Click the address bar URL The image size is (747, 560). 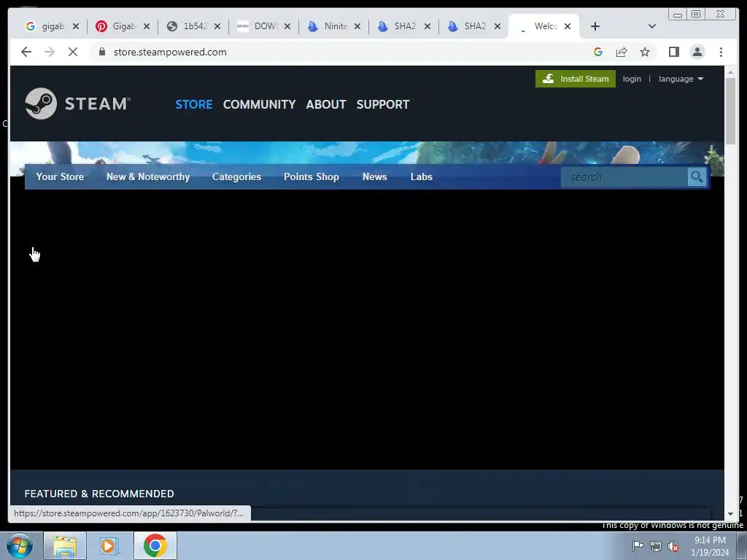click(x=170, y=52)
